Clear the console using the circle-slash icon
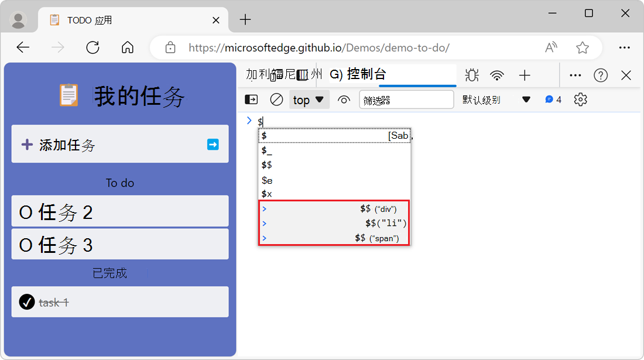Image resolution: width=644 pixels, height=360 pixels. pyautogui.click(x=276, y=100)
